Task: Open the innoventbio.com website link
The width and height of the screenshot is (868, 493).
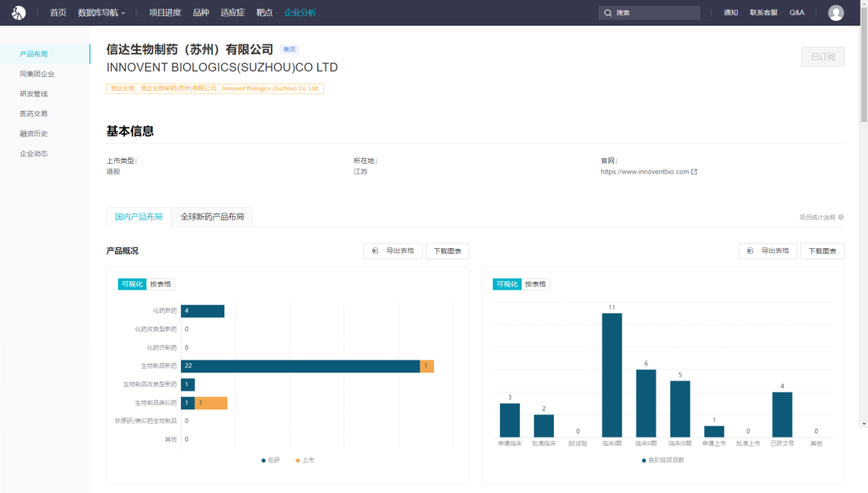Action: 645,172
